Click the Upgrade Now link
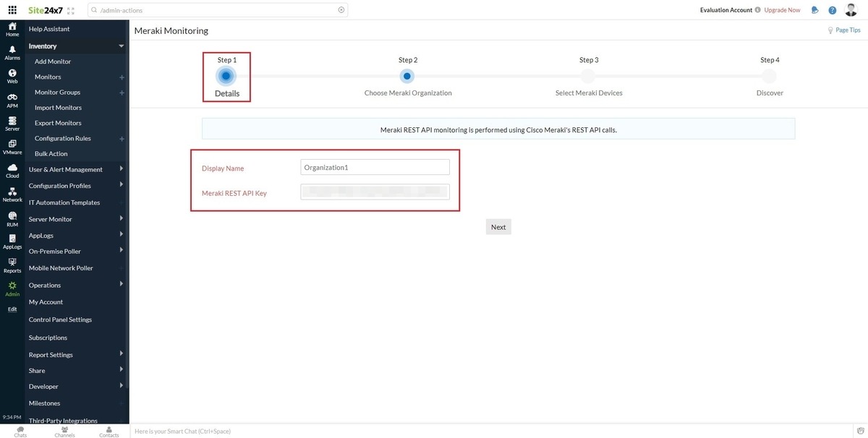Screen dimensions: 868x438 pos(782,10)
